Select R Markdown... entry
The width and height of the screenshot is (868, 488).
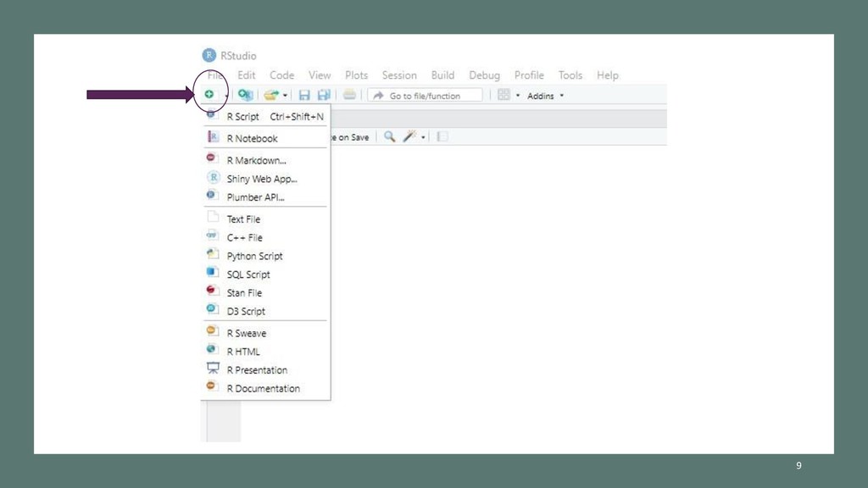(266, 160)
